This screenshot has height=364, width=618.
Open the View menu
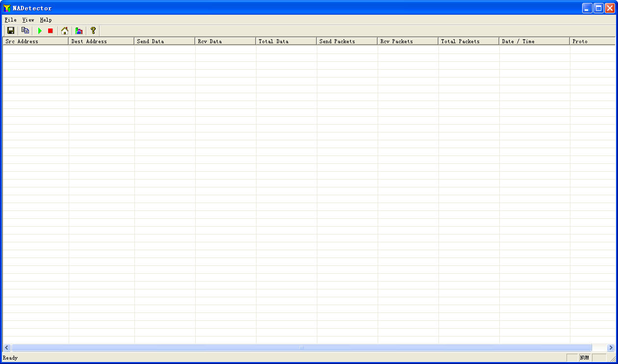(28, 20)
